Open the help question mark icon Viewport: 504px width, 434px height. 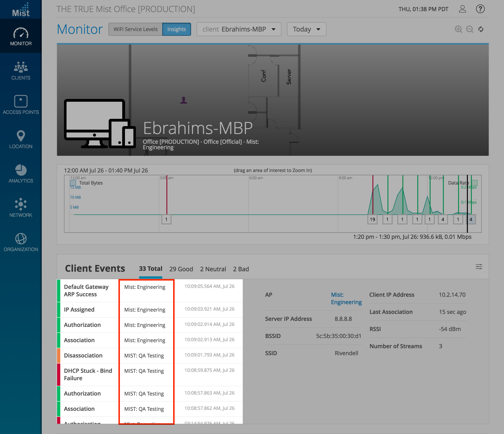click(480, 9)
